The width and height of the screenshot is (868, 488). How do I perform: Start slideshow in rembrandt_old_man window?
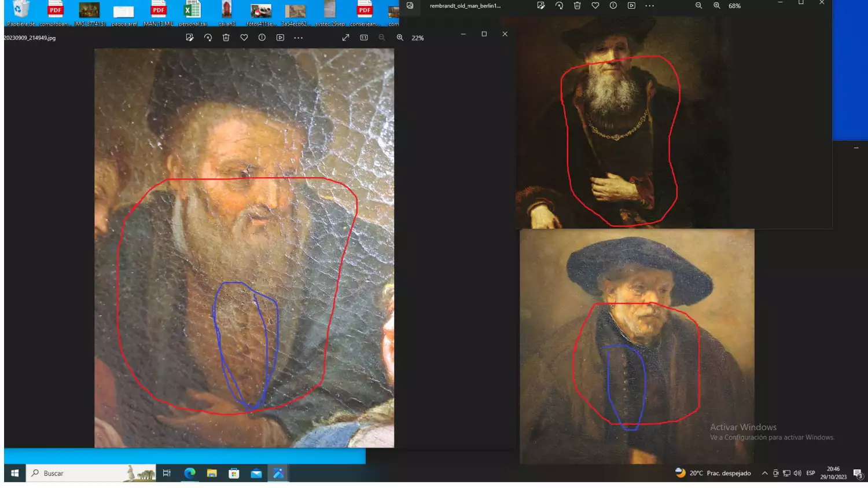[631, 6]
